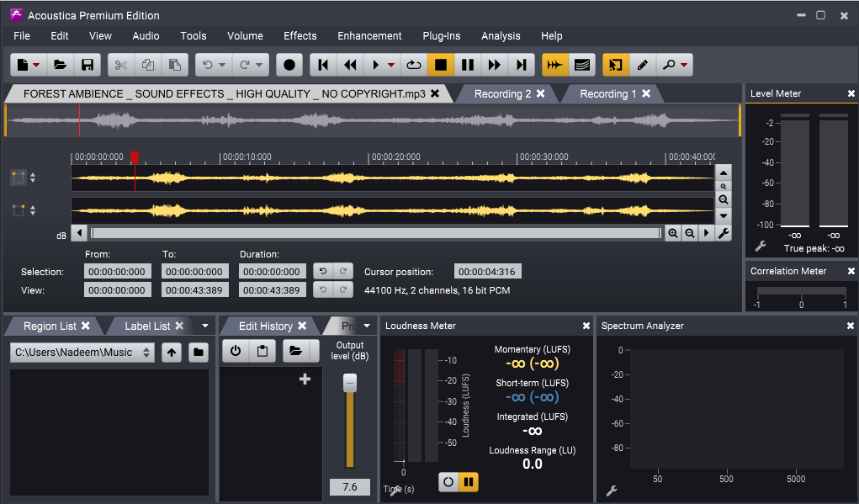This screenshot has height=504, width=859.
Task: Select the Pencil edit tool
Action: coord(643,65)
